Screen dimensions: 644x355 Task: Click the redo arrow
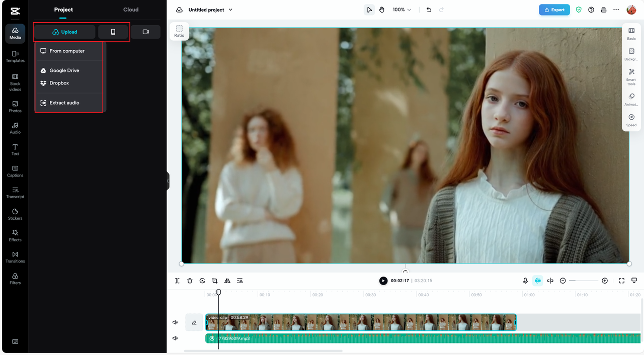pyautogui.click(x=442, y=10)
